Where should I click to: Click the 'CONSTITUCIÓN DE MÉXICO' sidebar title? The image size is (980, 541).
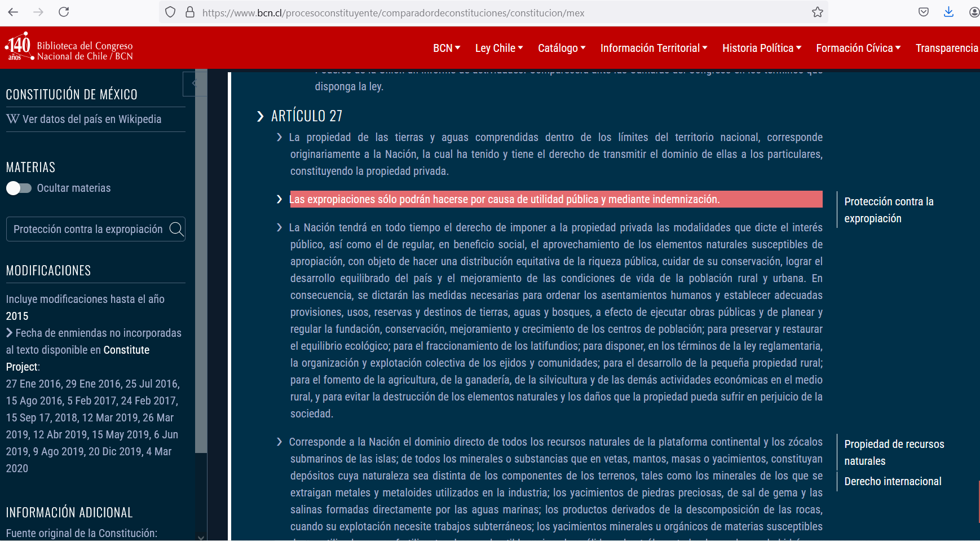point(72,94)
